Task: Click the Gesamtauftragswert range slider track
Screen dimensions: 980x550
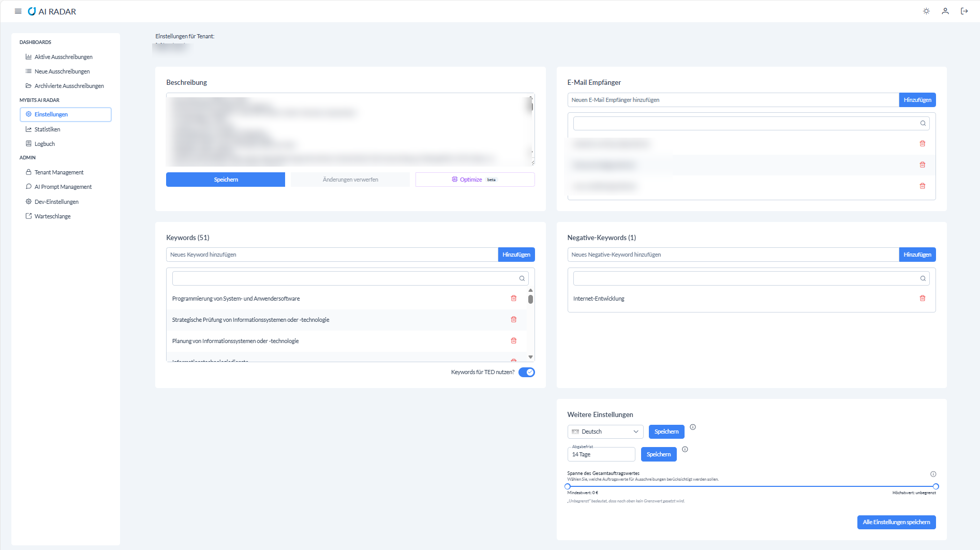Action: (752, 486)
